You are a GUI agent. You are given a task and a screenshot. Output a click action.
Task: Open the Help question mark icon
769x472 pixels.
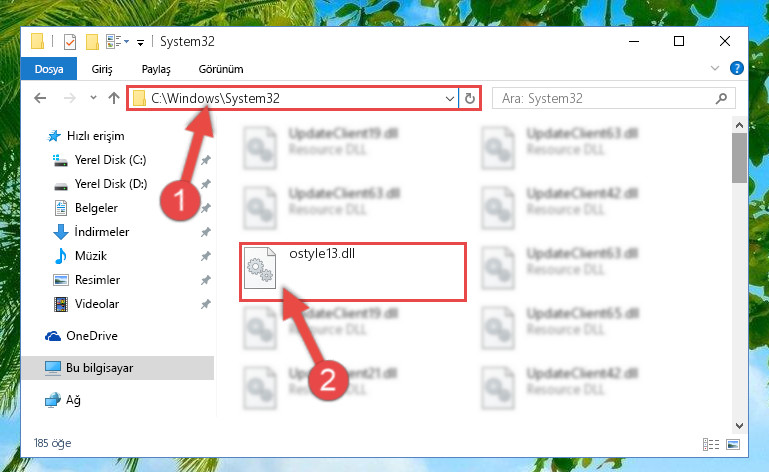point(736,68)
